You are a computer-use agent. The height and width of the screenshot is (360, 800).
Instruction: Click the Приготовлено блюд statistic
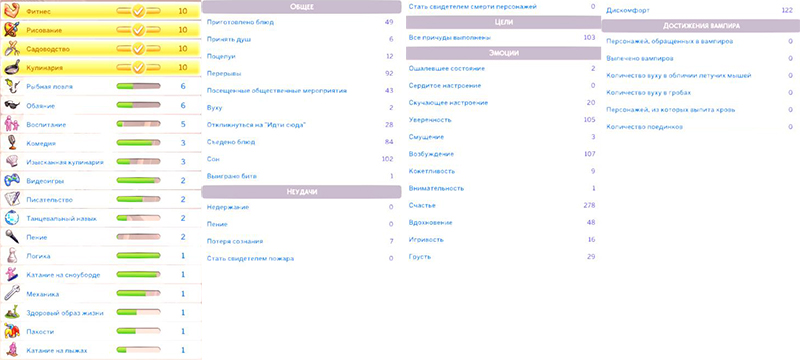302,22
